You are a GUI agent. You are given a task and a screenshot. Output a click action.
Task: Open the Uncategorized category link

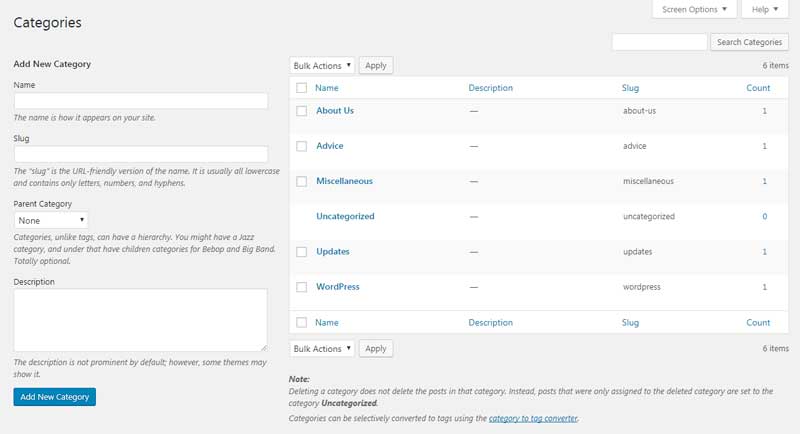pyautogui.click(x=345, y=216)
